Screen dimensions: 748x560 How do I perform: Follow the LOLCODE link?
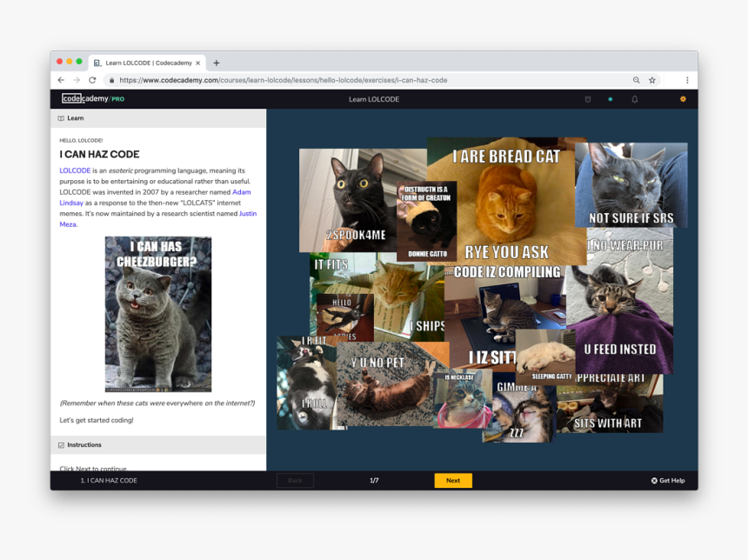click(x=75, y=170)
